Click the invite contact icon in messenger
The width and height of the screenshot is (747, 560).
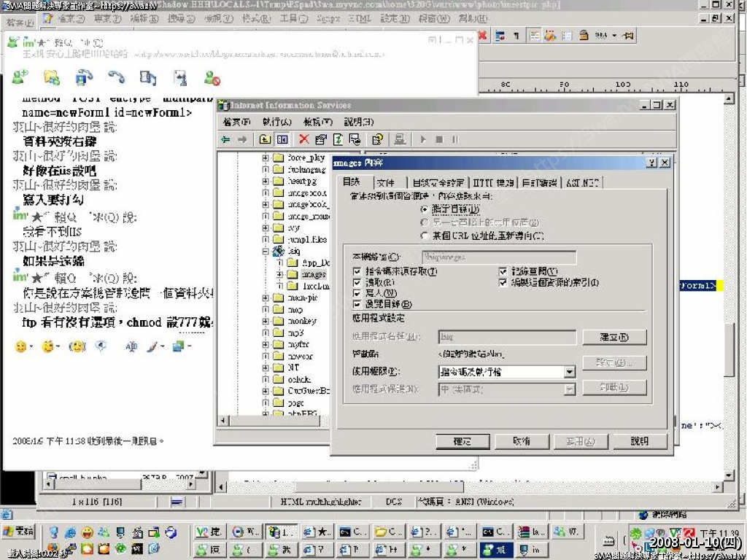coord(20,77)
